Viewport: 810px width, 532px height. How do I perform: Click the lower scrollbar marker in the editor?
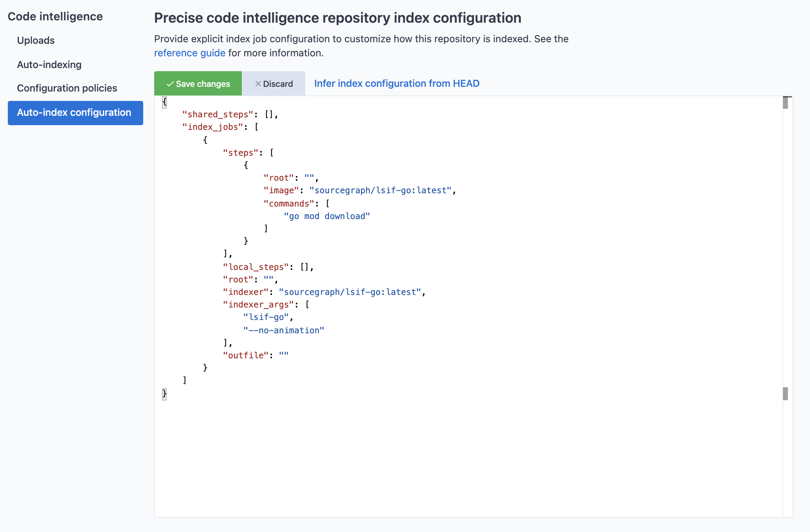(x=785, y=394)
